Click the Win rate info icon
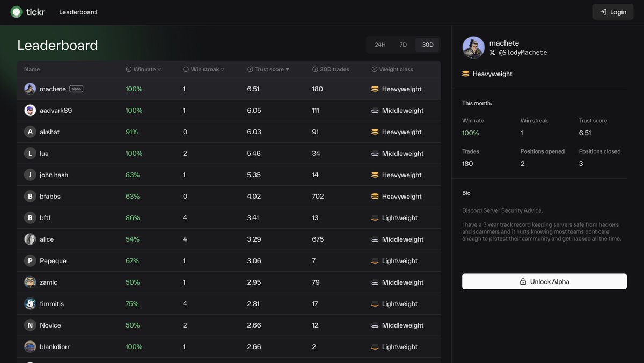This screenshot has height=363, width=644. pyautogui.click(x=129, y=69)
